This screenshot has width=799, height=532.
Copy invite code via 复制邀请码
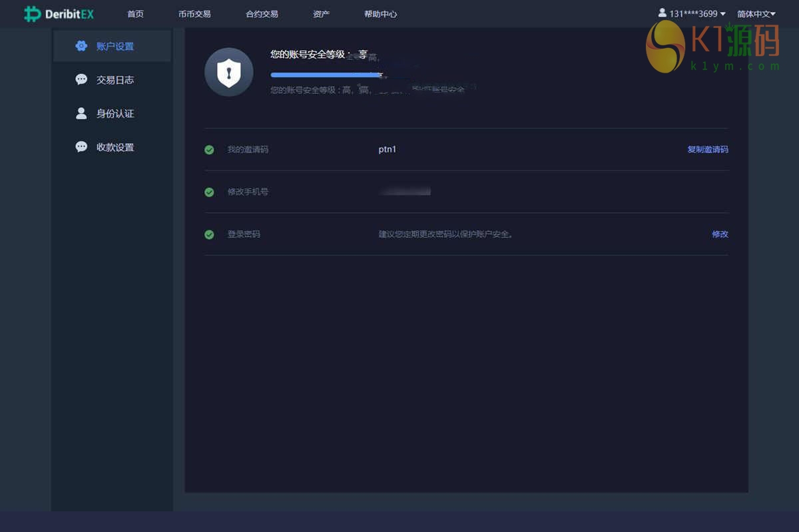[x=708, y=149]
